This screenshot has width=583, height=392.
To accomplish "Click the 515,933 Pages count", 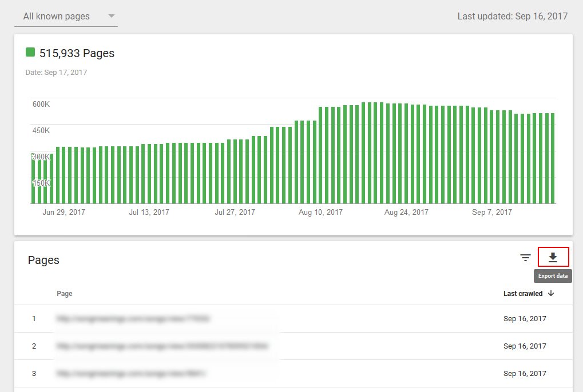I will pos(77,54).
